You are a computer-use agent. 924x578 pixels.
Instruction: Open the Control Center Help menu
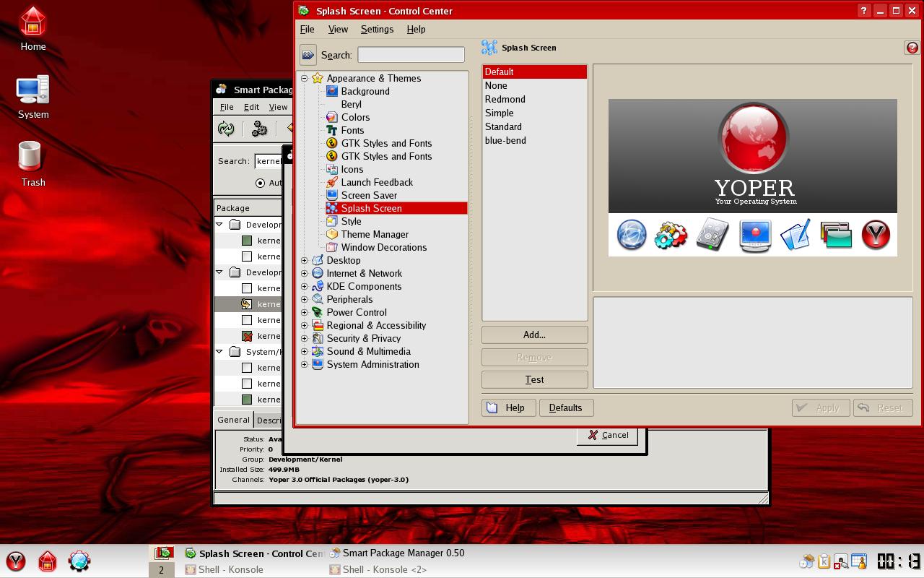416,29
